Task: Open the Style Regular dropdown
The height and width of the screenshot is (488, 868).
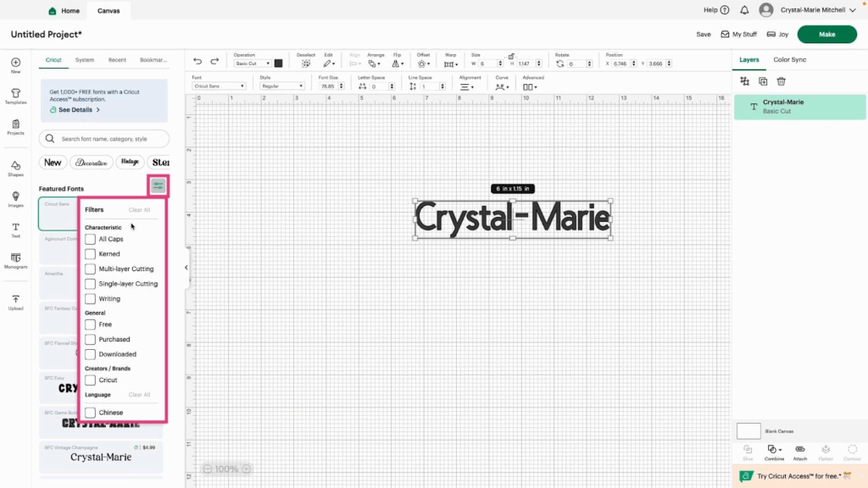Action: 281,86
